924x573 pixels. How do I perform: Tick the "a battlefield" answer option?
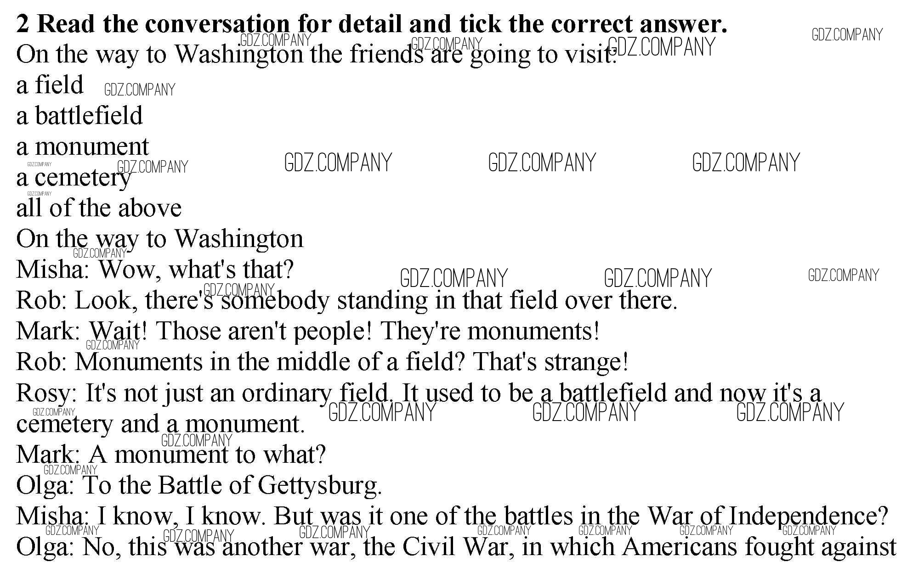pyautogui.click(x=79, y=116)
